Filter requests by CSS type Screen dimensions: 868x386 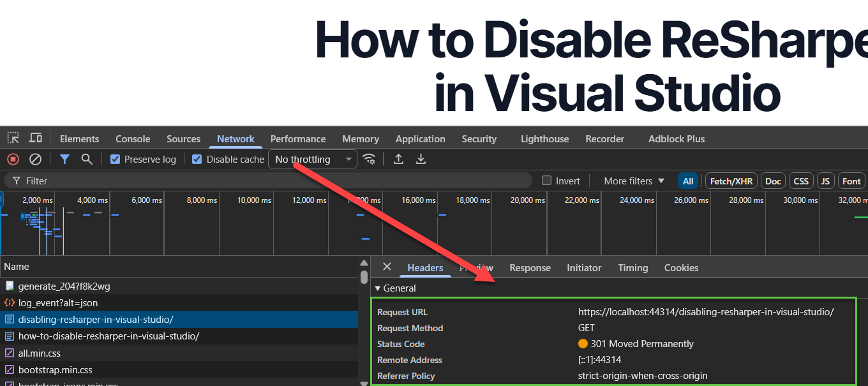pos(801,181)
